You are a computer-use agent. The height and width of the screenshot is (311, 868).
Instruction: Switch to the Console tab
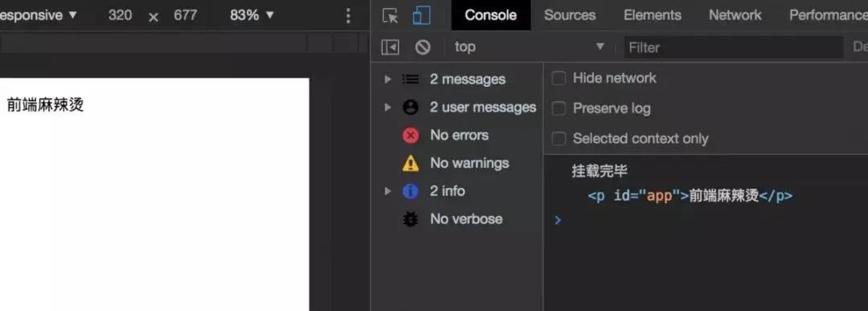coord(491,15)
